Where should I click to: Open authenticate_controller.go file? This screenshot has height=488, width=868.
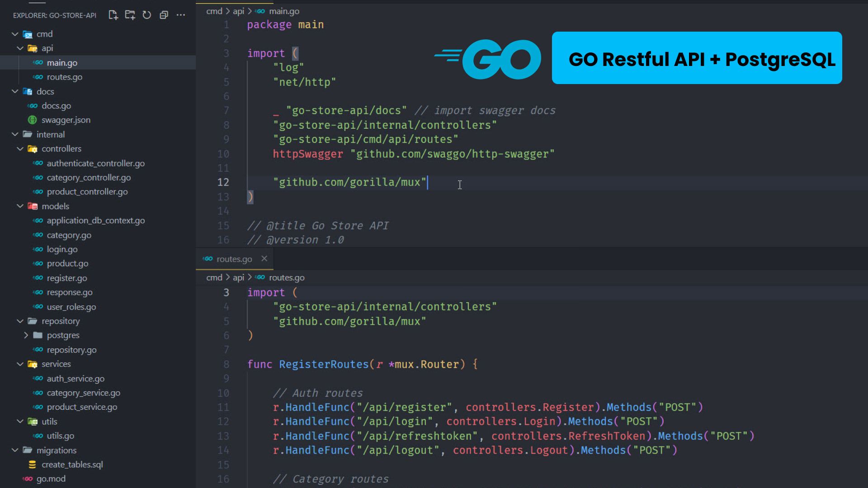96,163
